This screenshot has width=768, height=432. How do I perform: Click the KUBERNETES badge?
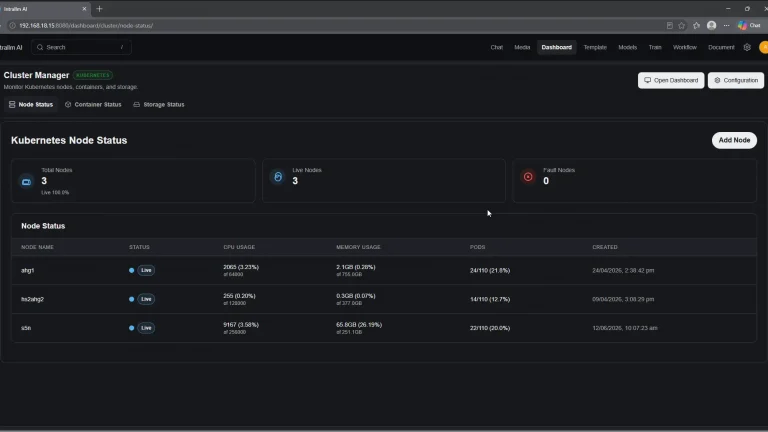pyautogui.click(x=93, y=75)
